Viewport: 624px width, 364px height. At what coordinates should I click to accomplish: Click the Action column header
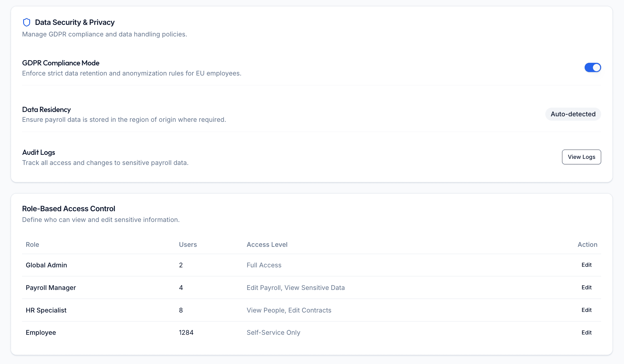pyautogui.click(x=588, y=244)
